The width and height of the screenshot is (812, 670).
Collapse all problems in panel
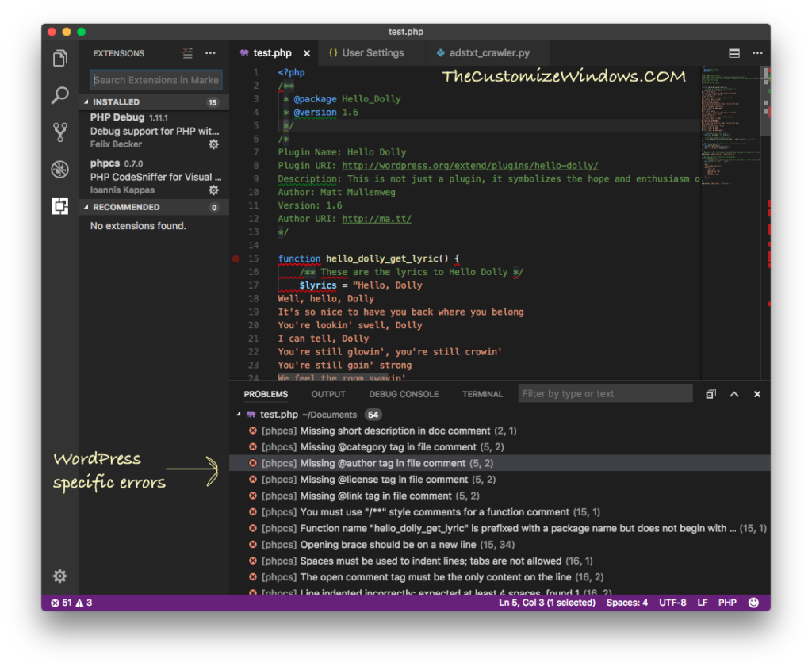710,394
